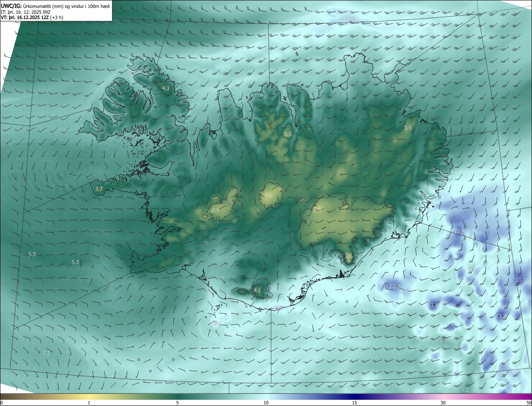Select the 3.3 value label
This screenshot has width=532, height=406.
pos(287,135)
